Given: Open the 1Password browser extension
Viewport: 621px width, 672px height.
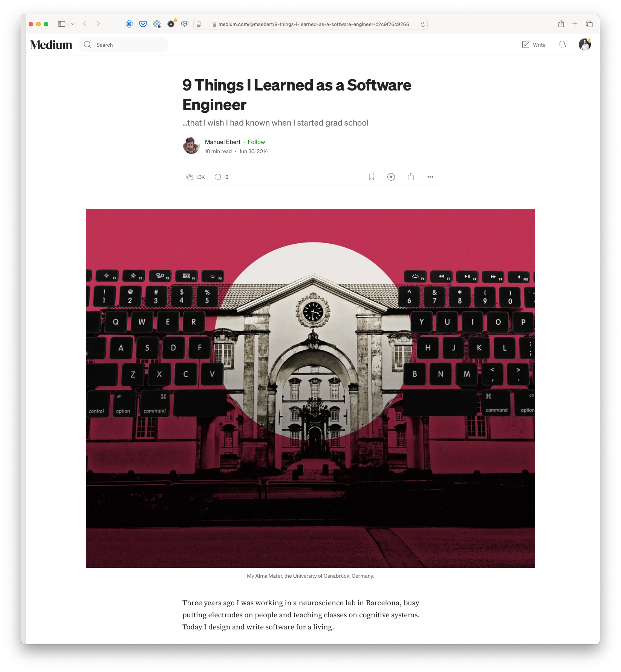Looking at the screenshot, I should click(x=156, y=24).
